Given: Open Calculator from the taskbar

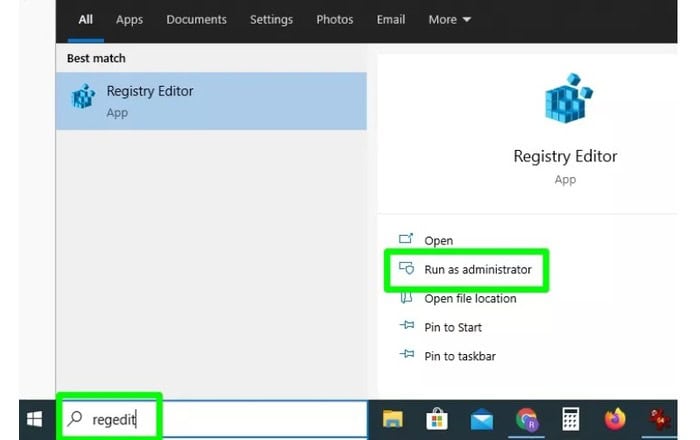Looking at the screenshot, I should point(571,419).
